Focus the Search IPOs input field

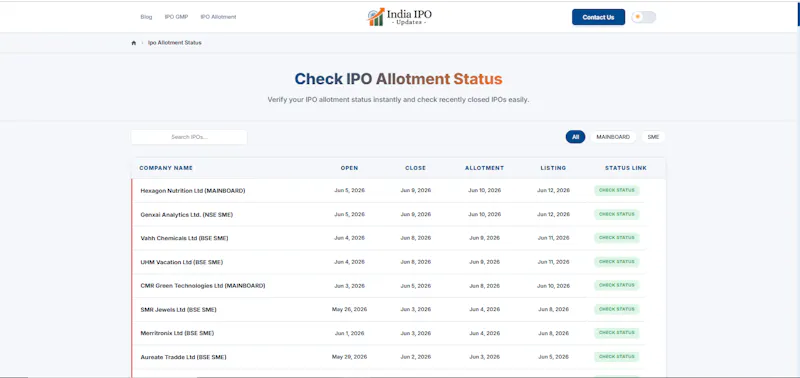point(189,137)
